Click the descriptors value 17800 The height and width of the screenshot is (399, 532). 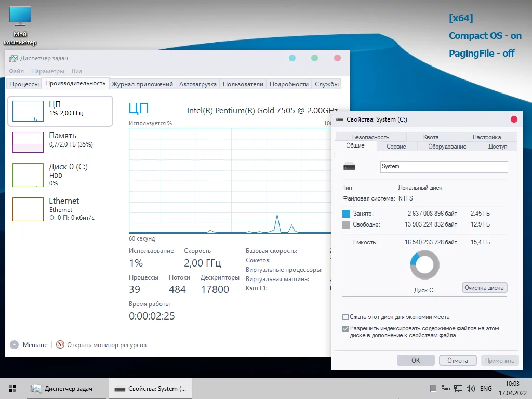[x=215, y=289]
